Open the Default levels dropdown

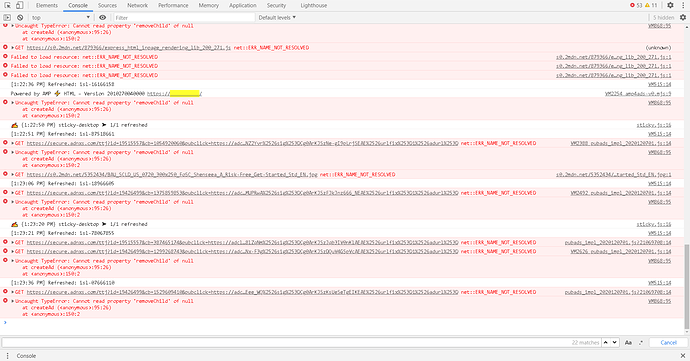click(x=277, y=18)
